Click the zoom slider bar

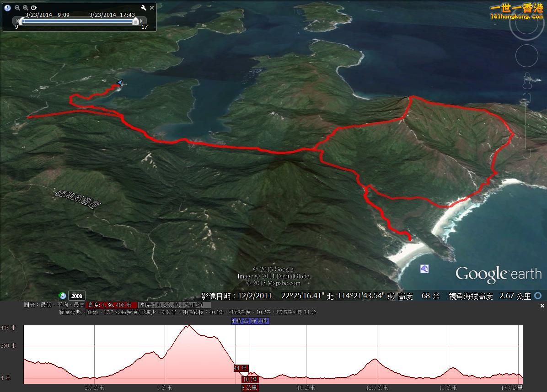point(527,123)
